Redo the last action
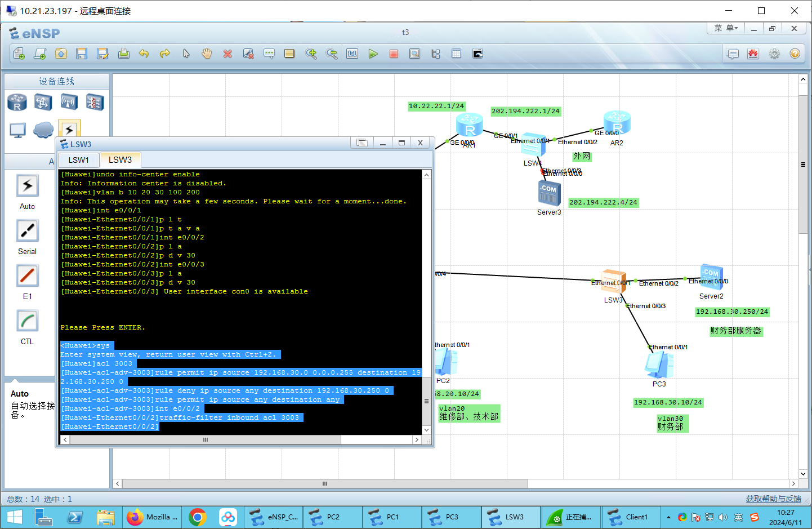The height and width of the screenshot is (529, 812). coord(165,54)
